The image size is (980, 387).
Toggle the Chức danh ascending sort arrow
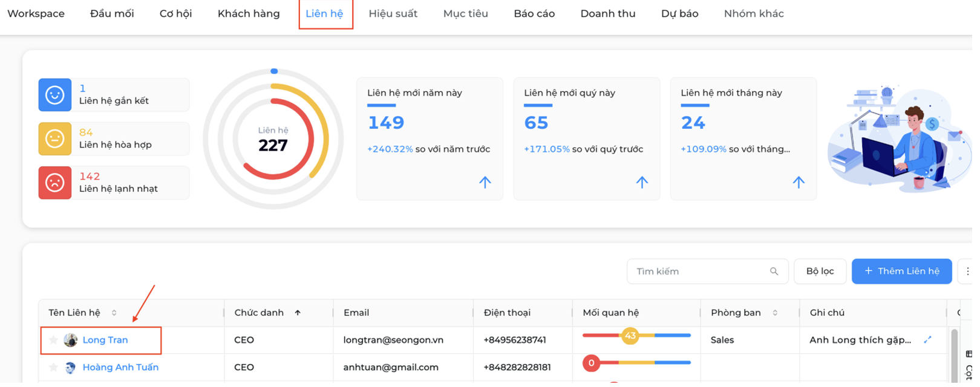(298, 313)
